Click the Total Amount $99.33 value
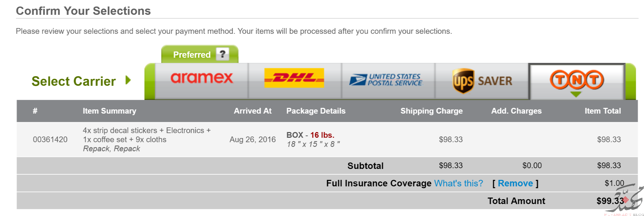The width and height of the screenshot is (644, 216). pos(610,201)
